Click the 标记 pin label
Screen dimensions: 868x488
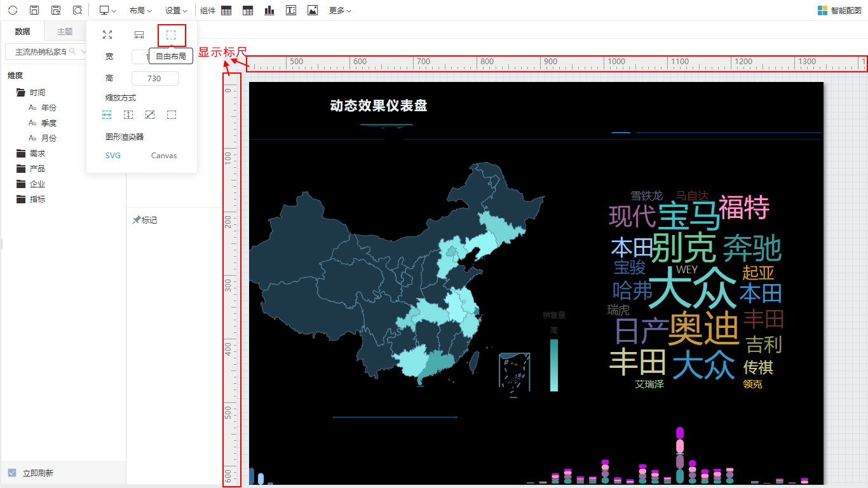[x=145, y=220]
